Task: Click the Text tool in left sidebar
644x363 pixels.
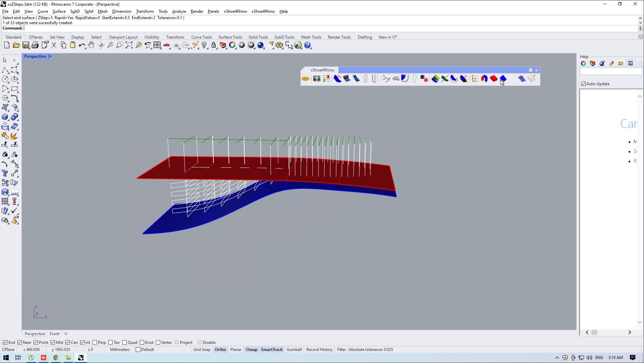Action: pos(5,173)
